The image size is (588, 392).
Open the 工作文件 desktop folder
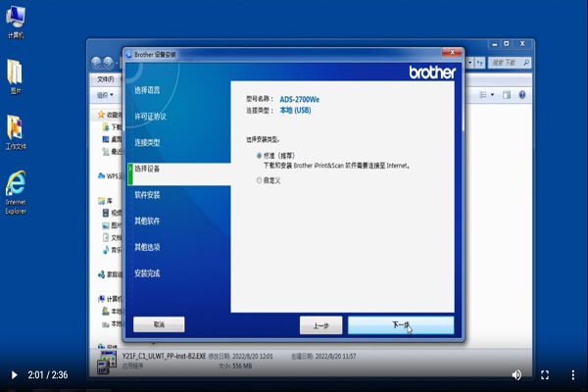(x=16, y=132)
